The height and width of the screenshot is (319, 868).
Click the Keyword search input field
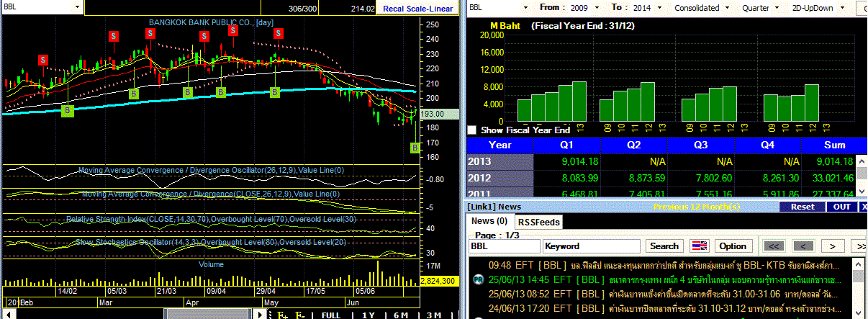pyautogui.click(x=593, y=246)
